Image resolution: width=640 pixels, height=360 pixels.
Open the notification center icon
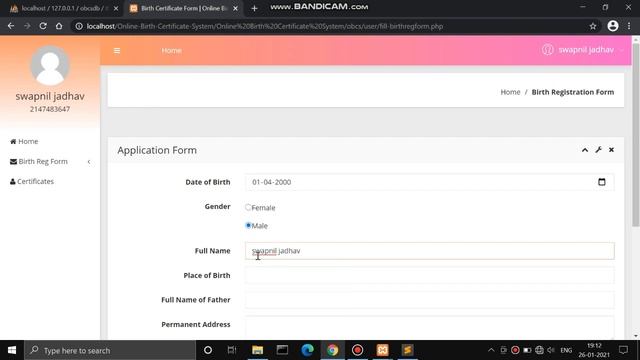pos(623,350)
